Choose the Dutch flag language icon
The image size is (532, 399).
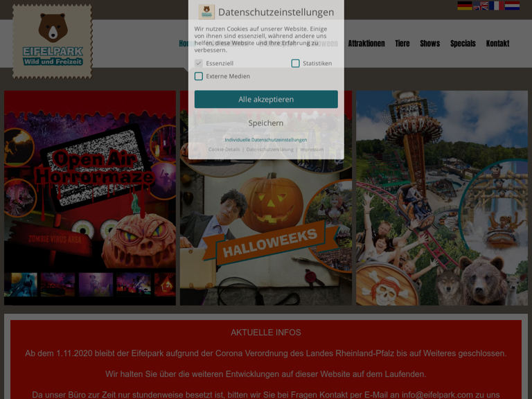(512, 6)
